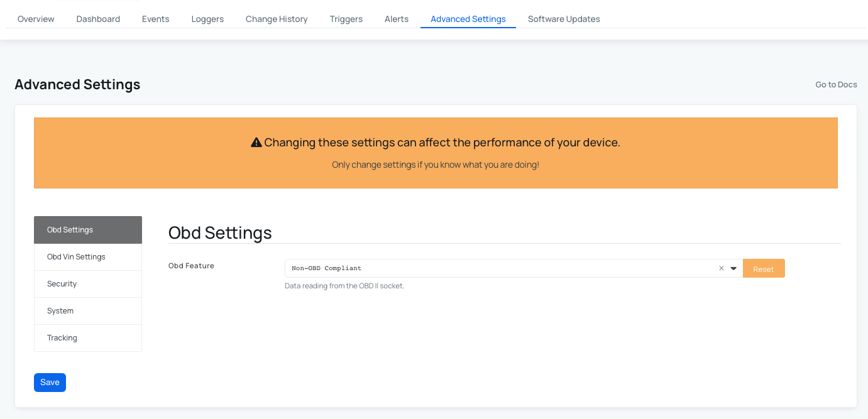Open the Overview tab
Screen dimensions: 868x419
tap(36, 19)
